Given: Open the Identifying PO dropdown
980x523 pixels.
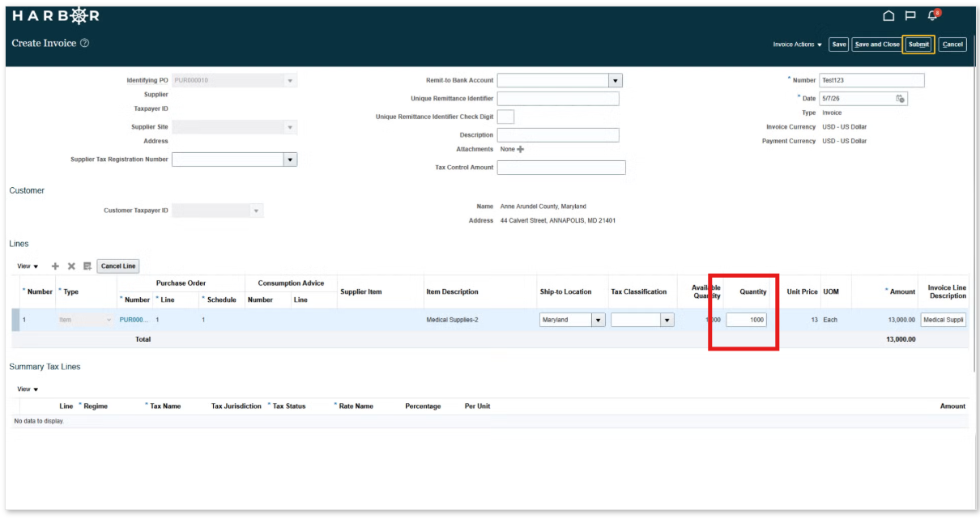Looking at the screenshot, I should (x=290, y=80).
